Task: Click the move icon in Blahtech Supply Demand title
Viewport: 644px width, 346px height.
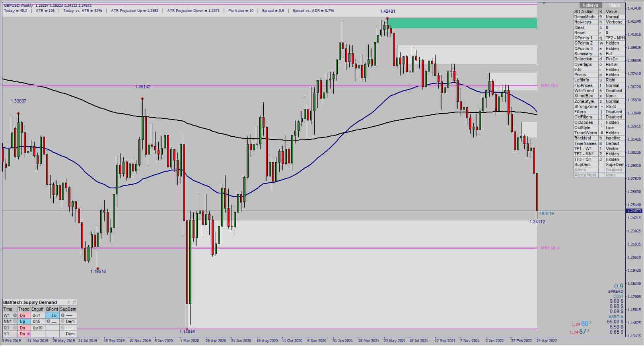Action: 68,302
